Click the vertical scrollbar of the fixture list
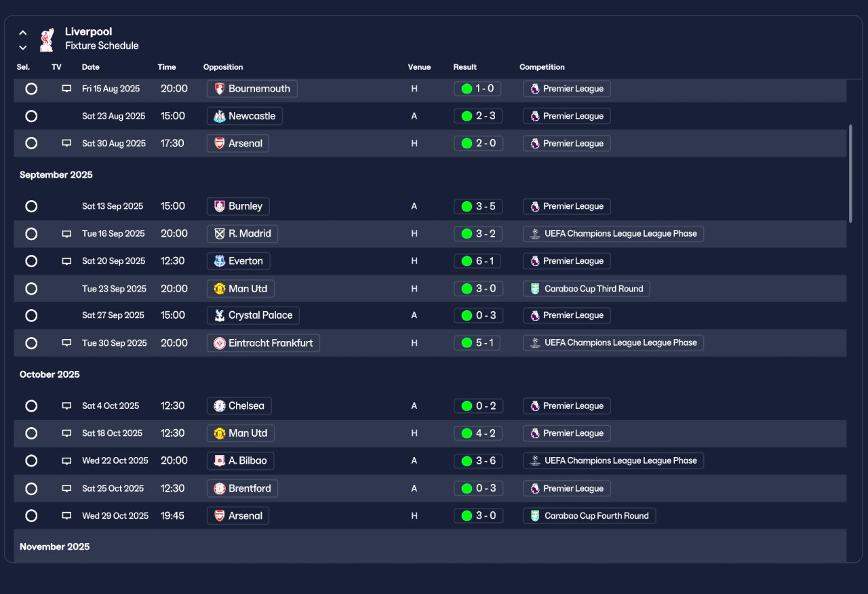This screenshot has width=868, height=594. (x=850, y=173)
